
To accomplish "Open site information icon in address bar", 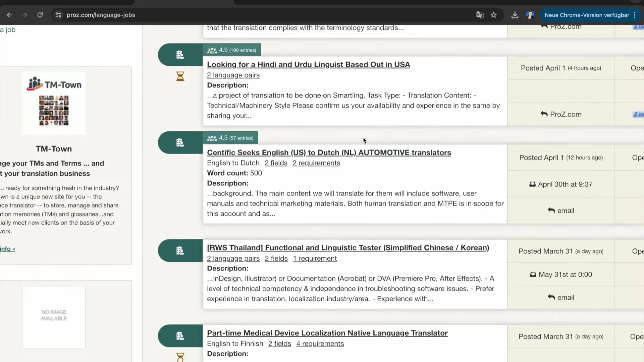I will point(58,15).
